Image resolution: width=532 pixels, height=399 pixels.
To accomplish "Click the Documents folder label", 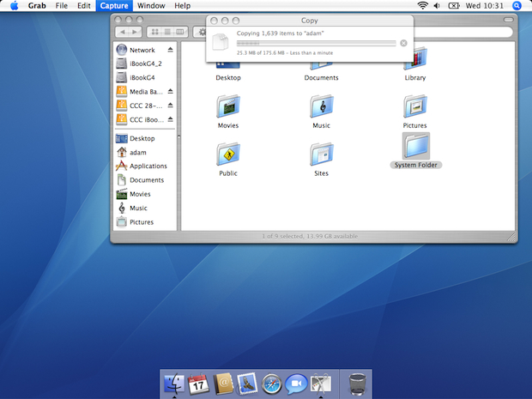I will pyautogui.click(x=321, y=78).
